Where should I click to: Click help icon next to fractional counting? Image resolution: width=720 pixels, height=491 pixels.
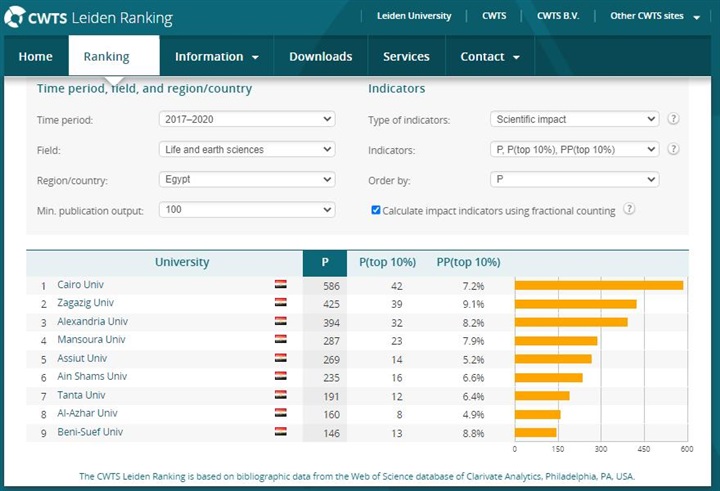pyautogui.click(x=629, y=210)
